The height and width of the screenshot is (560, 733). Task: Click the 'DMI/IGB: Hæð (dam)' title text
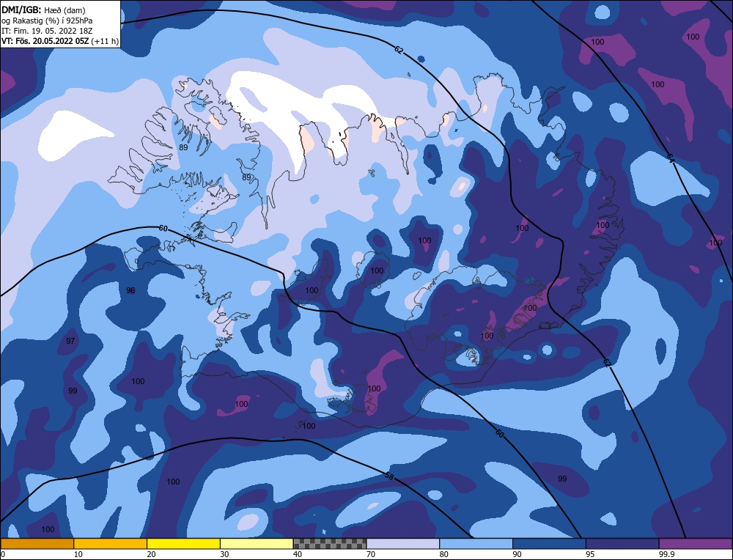coord(43,10)
